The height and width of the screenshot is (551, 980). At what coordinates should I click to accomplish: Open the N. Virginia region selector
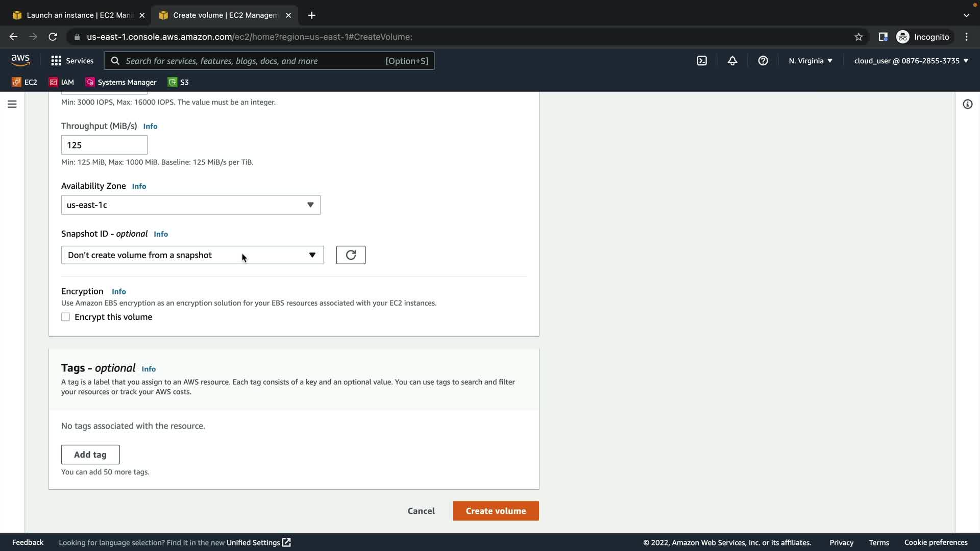(x=811, y=61)
